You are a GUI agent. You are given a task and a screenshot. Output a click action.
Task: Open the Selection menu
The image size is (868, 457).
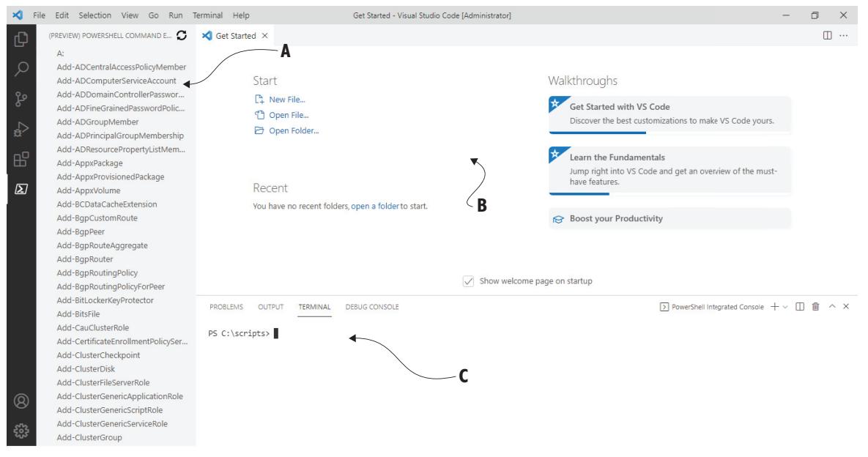coord(94,15)
